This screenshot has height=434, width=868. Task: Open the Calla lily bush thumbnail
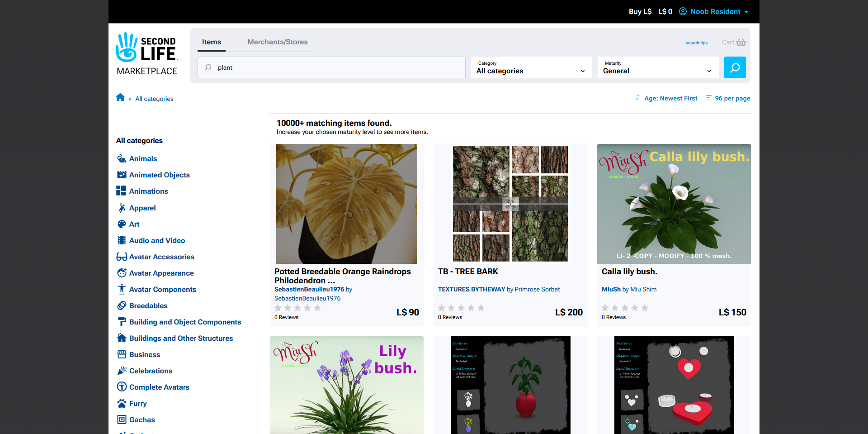click(x=674, y=204)
